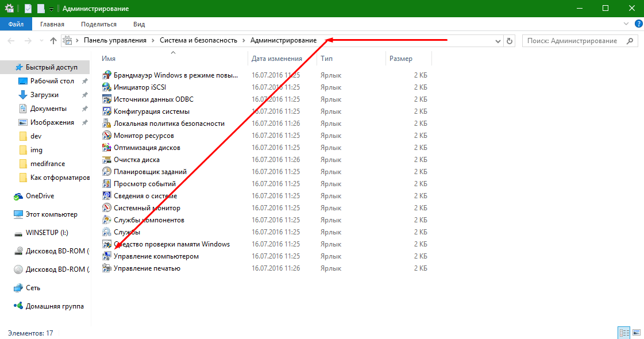
Task: Switch to large icons view mode
Action: tap(637, 333)
